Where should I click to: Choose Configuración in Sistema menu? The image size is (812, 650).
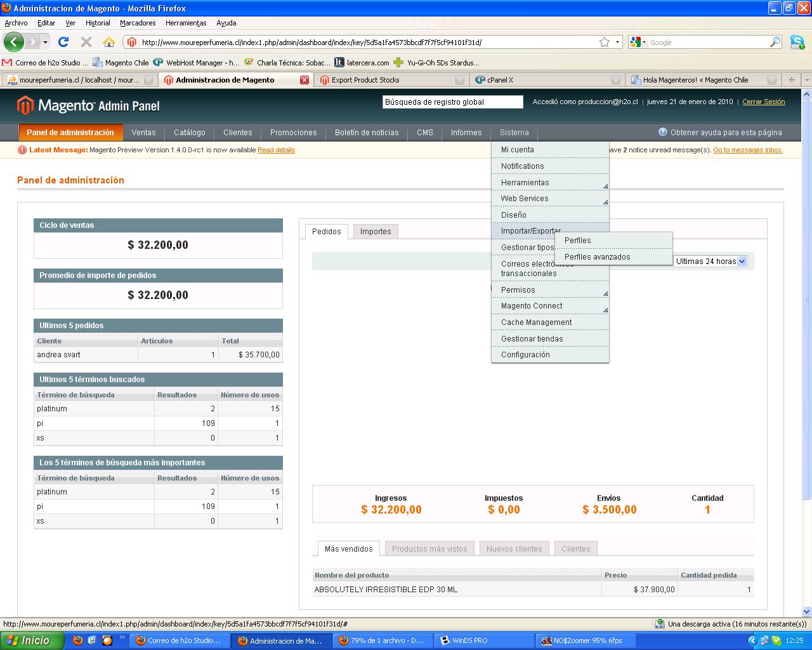pos(550,354)
